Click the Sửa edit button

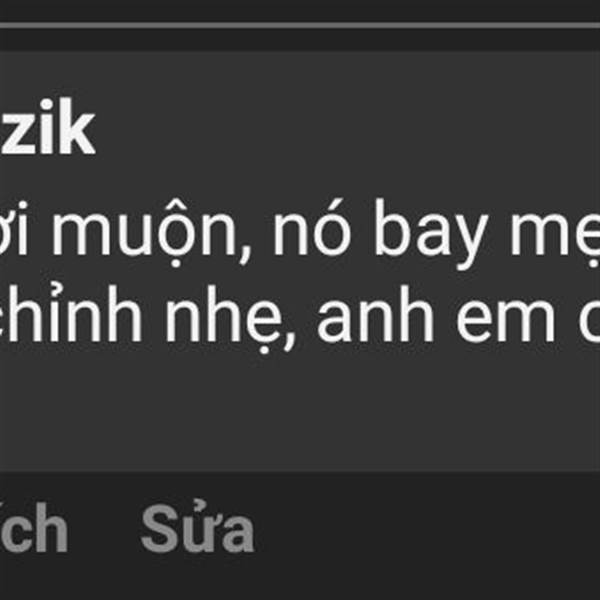pyautogui.click(x=197, y=527)
